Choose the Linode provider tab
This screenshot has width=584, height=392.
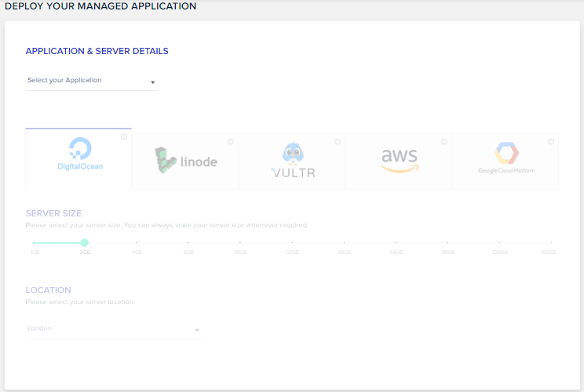185,162
